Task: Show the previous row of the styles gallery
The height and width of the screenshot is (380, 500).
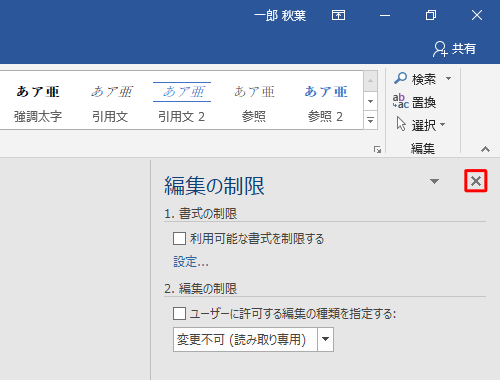Action: pos(370,81)
